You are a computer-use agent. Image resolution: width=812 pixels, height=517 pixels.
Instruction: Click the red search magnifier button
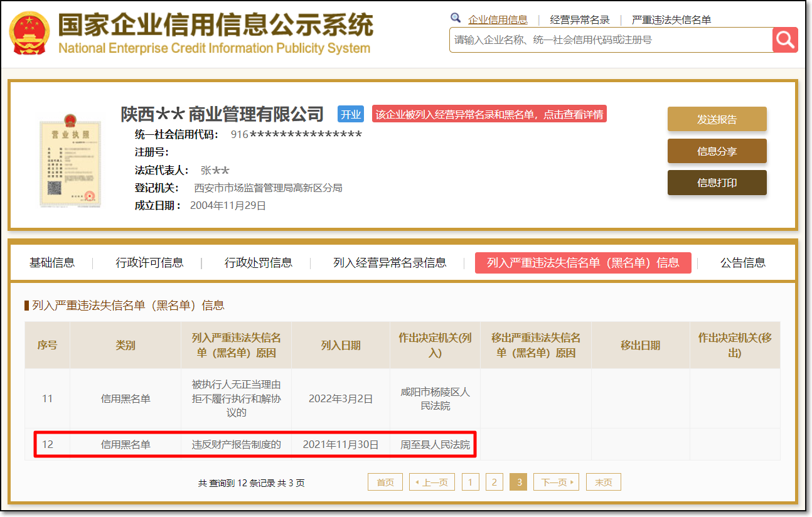coord(784,40)
